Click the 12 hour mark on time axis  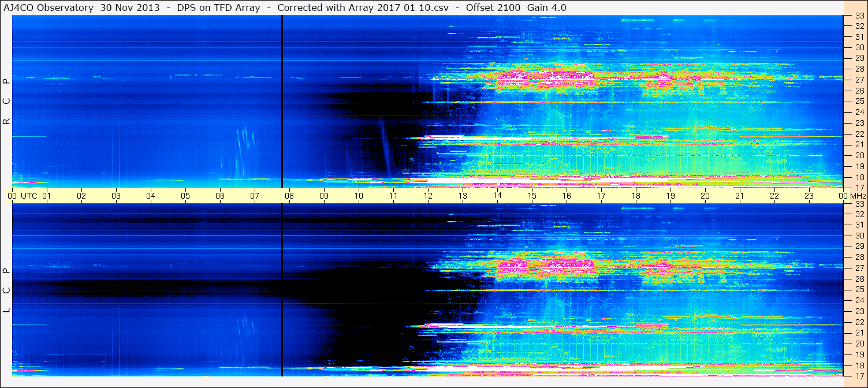428,196
